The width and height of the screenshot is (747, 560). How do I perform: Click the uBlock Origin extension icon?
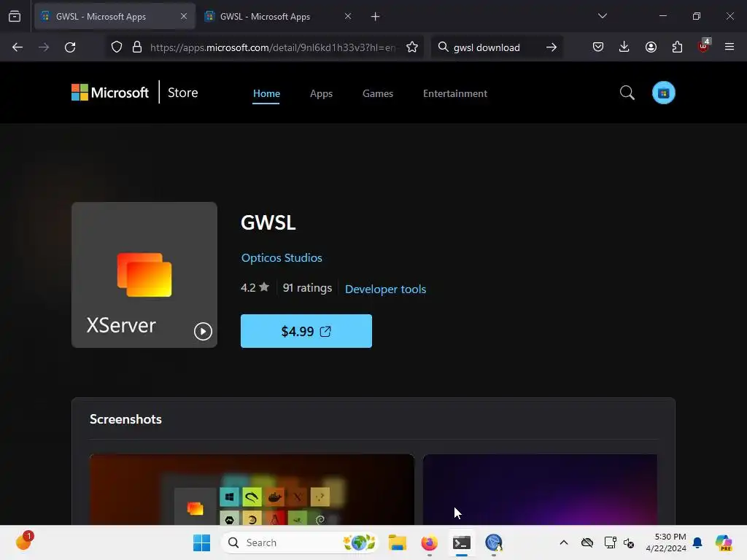704,46
